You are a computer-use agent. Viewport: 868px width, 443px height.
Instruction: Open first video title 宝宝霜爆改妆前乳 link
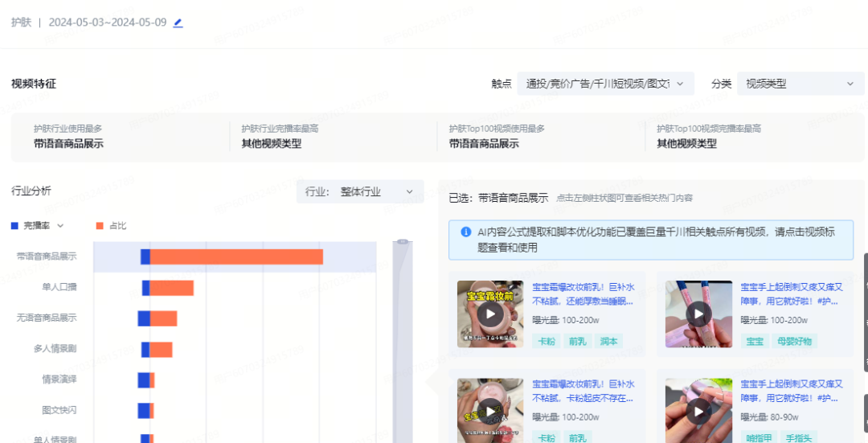point(583,293)
